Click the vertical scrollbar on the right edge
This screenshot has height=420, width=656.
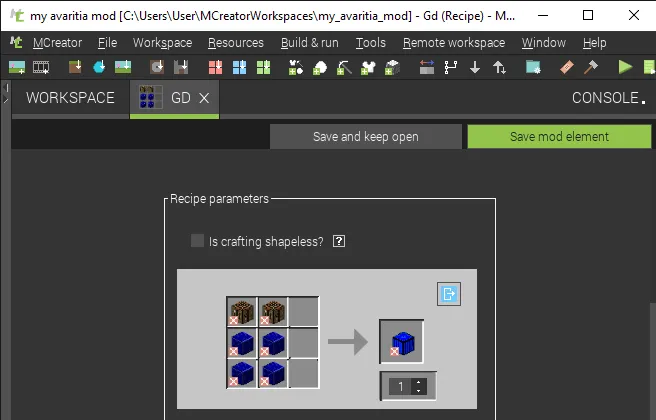tap(653, 361)
